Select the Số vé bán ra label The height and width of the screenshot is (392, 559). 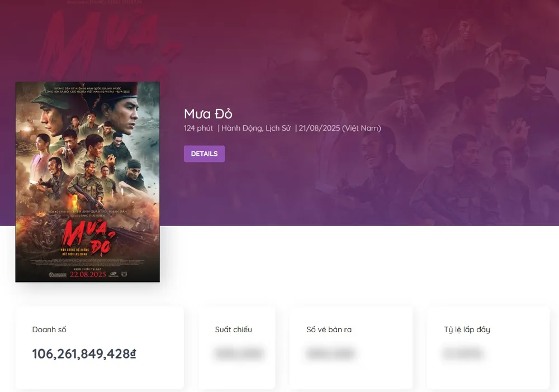(329, 329)
